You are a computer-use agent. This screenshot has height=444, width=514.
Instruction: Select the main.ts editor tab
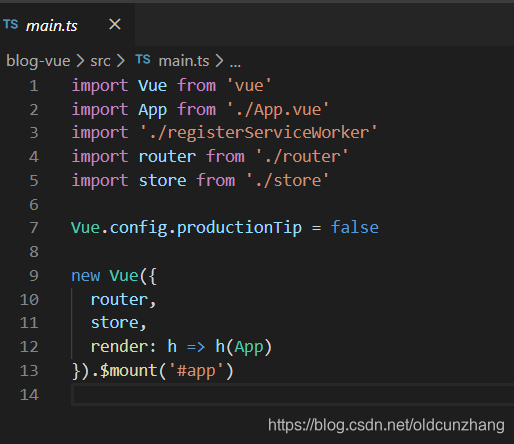point(67,25)
